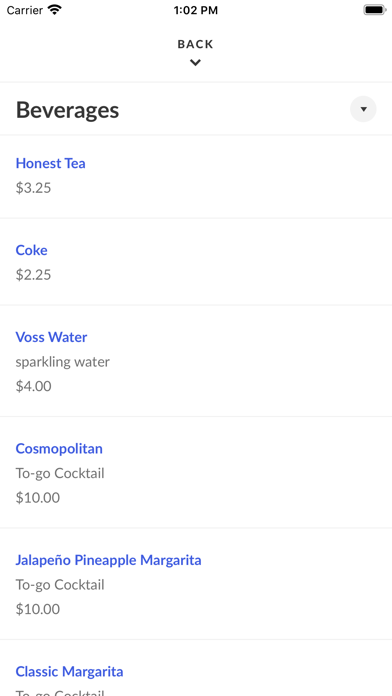Open the Coke menu item
The height and width of the screenshot is (696, 392).
coord(32,250)
